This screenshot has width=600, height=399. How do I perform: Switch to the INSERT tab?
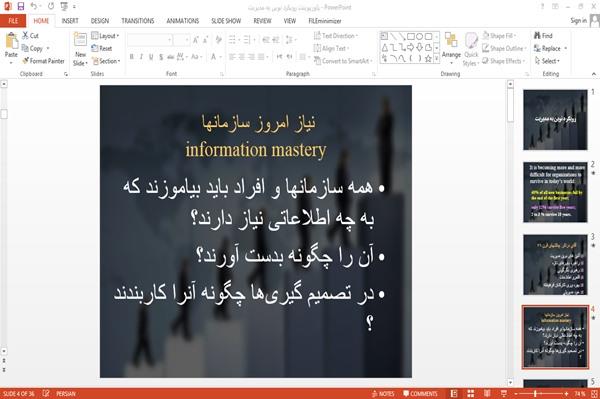point(70,21)
